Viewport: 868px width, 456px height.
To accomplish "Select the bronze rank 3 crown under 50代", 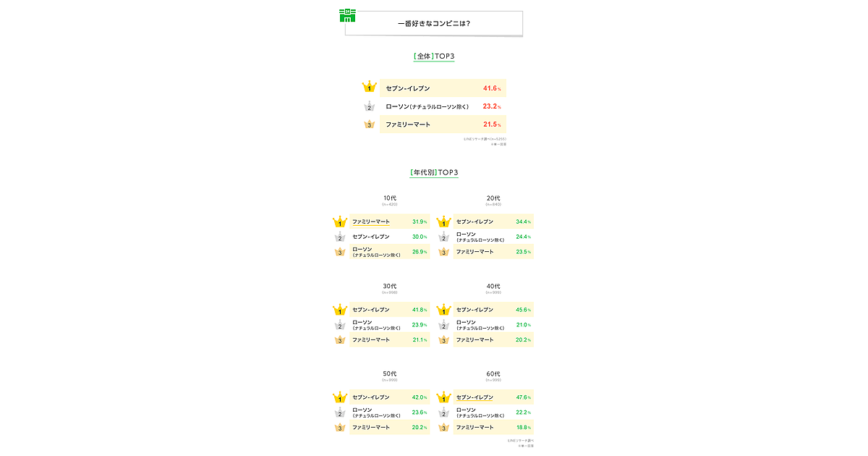I will [340, 428].
